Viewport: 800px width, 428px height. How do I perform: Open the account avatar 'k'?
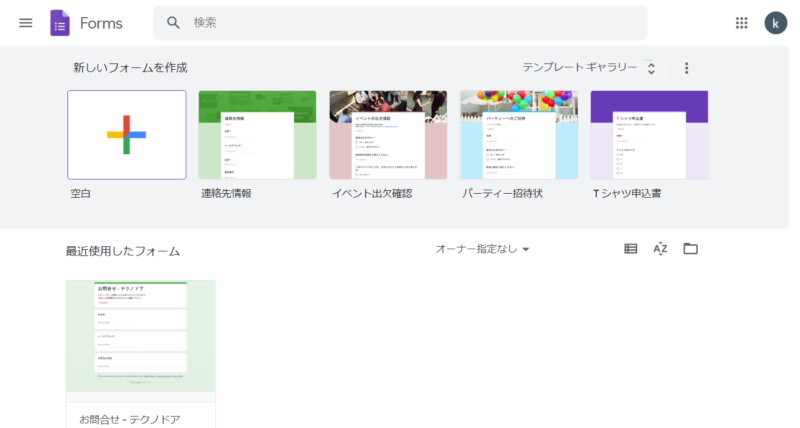pos(775,23)
